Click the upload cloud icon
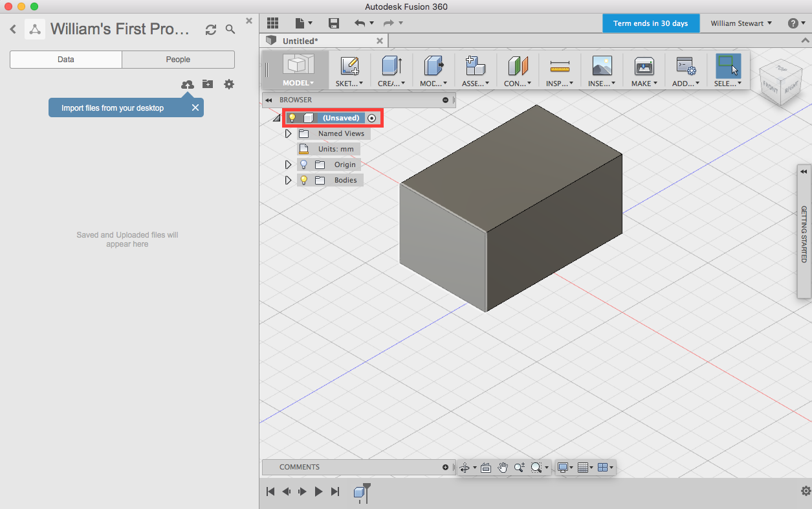This screenshot has height=509, width=812. [x=187, y=84]
